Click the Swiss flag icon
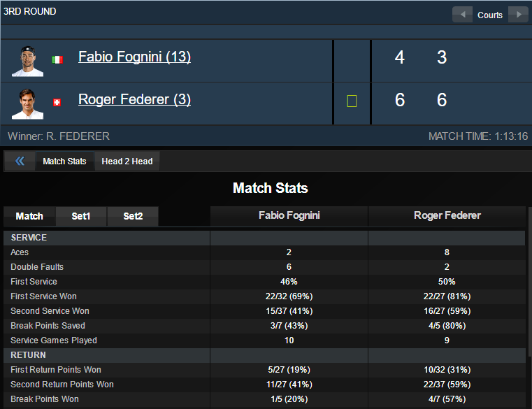Screen dimensions: 532x409 57,102
